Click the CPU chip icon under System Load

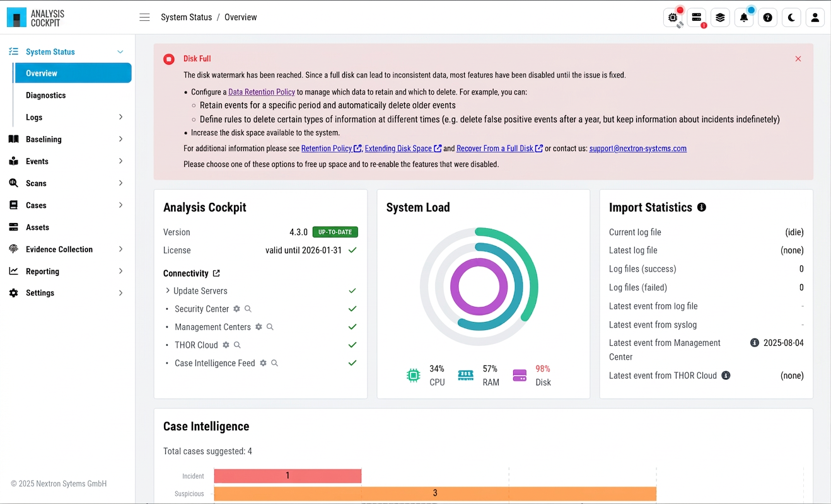pos(413,375)
